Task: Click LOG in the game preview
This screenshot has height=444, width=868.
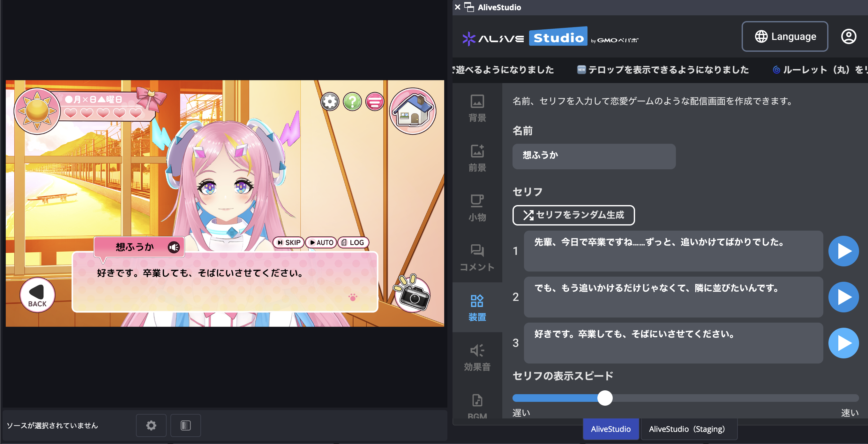Action: [353, 242]
